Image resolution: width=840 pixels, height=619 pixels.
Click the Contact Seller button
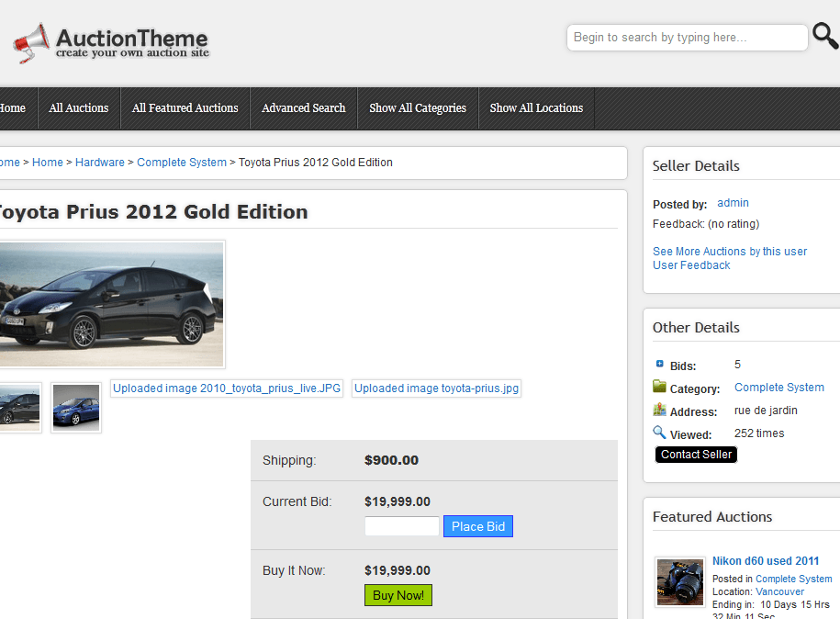coord(696,455)
